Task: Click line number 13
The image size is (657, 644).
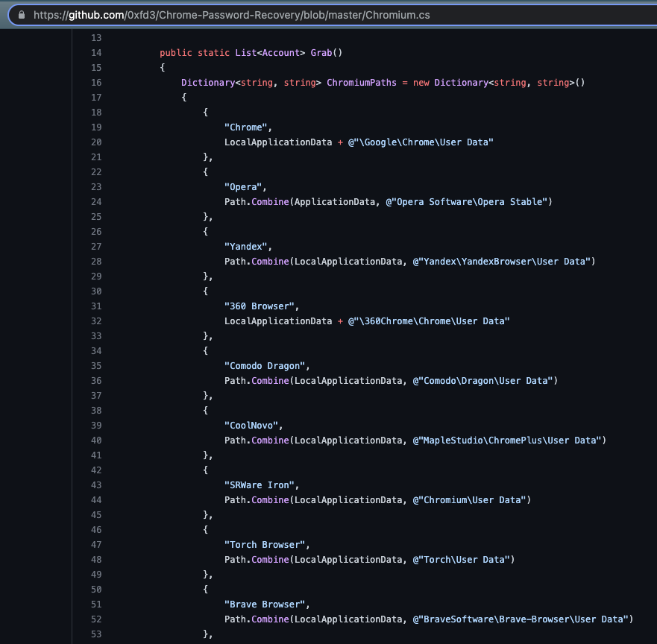Action: (96, 38)
